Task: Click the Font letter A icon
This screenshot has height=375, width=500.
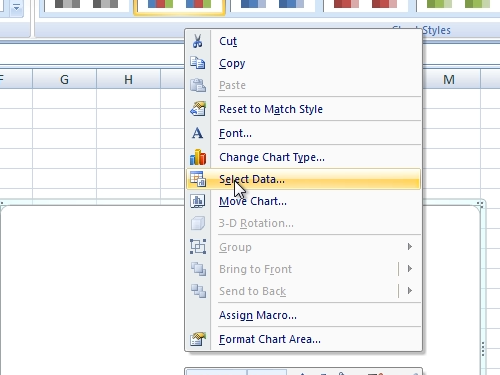Action: (197, 133)
